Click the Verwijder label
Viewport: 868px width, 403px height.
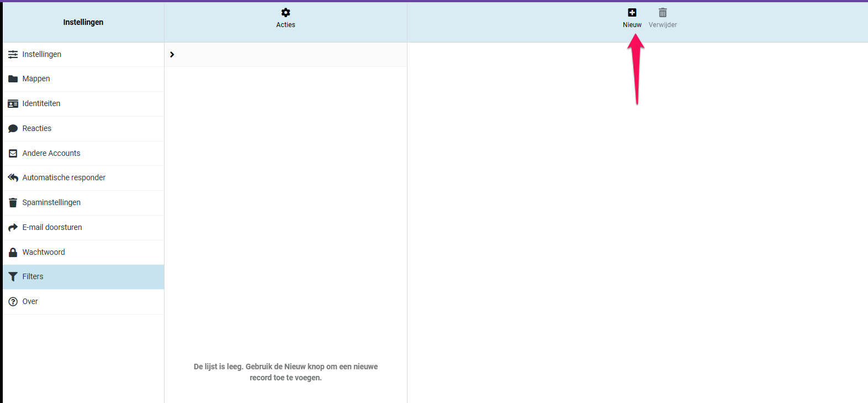coord(663,25)
